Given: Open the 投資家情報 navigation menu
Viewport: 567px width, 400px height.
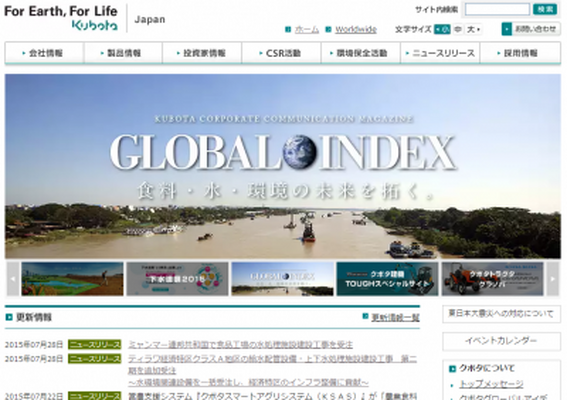Looking at the screenshot, I should [202, 53].
